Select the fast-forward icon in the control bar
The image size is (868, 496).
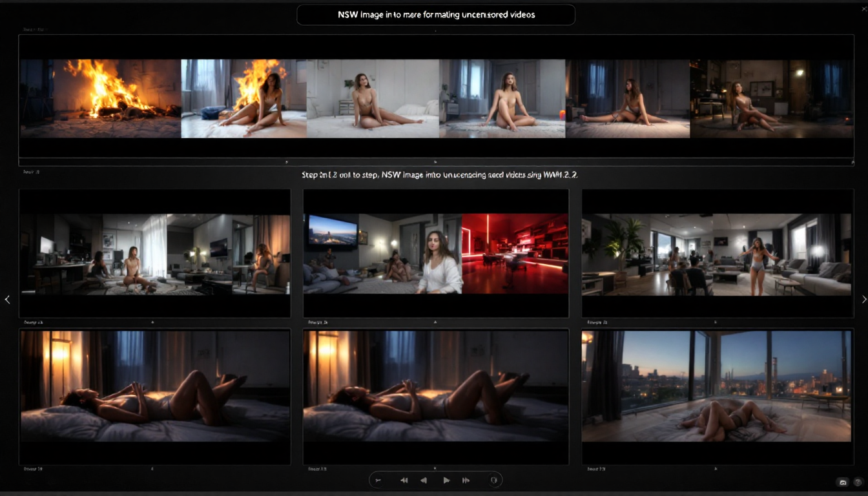coord(466,480)
